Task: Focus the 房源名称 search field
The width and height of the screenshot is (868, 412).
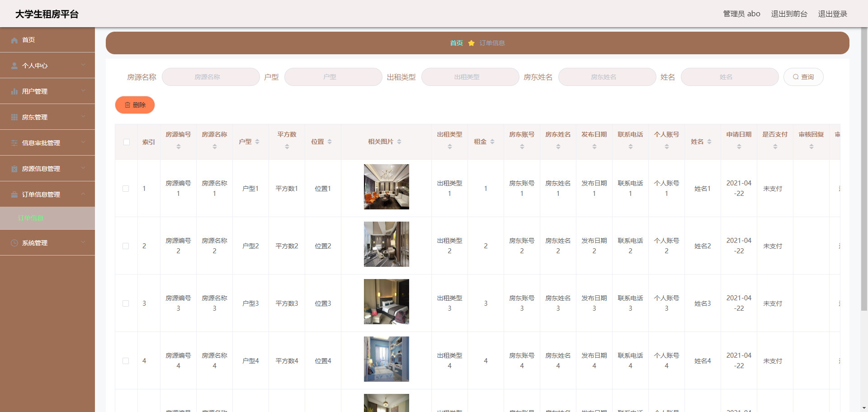Action: coord(211,77)
